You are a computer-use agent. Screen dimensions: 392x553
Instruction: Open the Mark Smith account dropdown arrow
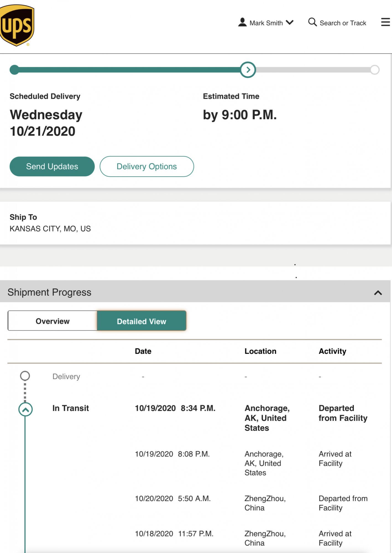coord(289,22)
